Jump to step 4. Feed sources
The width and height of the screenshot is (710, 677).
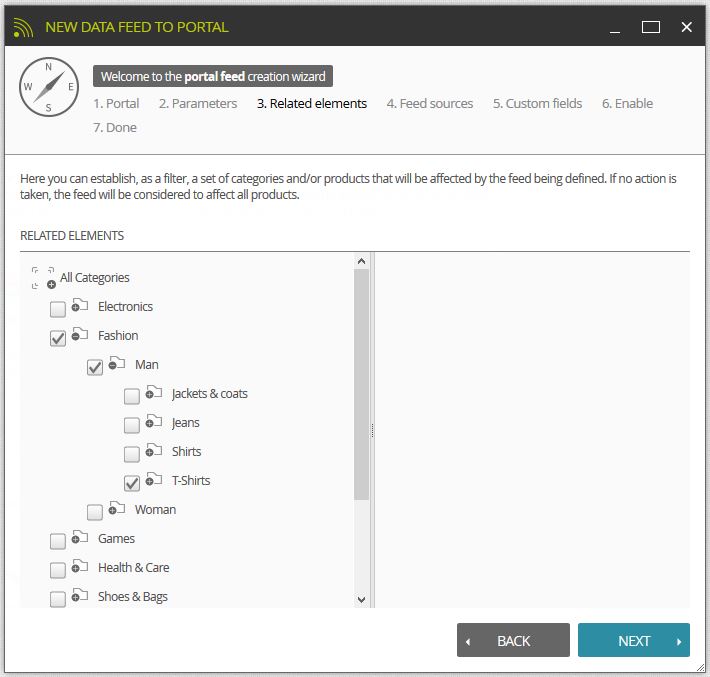(430, 104)
